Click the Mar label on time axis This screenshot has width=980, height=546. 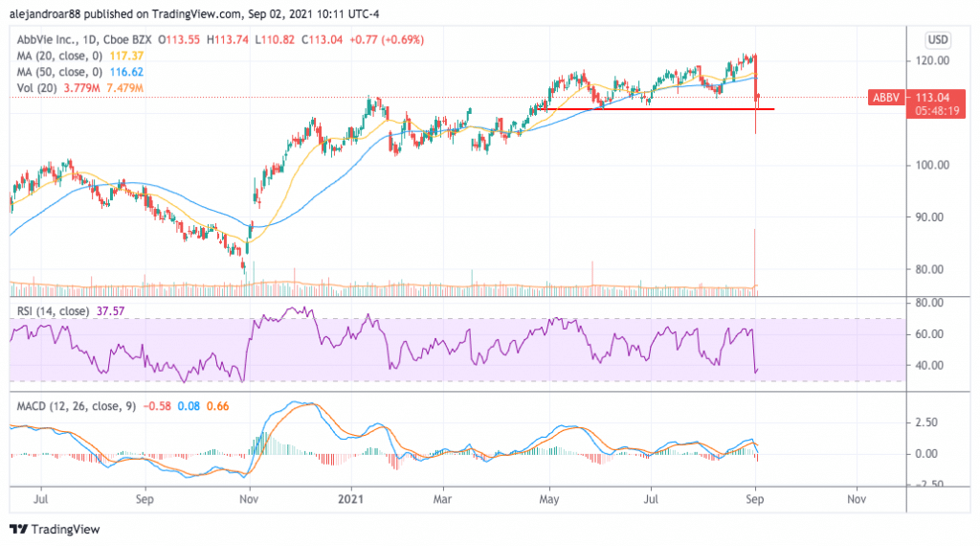pyautogui.click(x=442, y=499)
